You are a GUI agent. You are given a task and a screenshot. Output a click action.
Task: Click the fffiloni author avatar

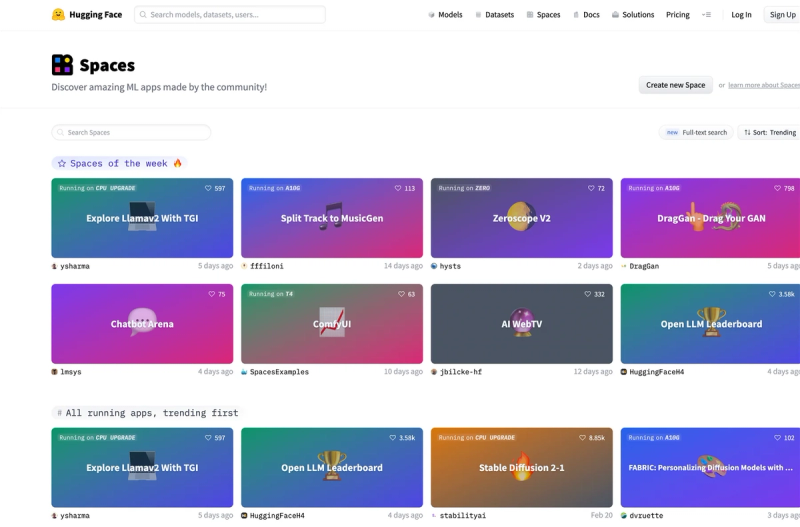(x=244, y=266)
